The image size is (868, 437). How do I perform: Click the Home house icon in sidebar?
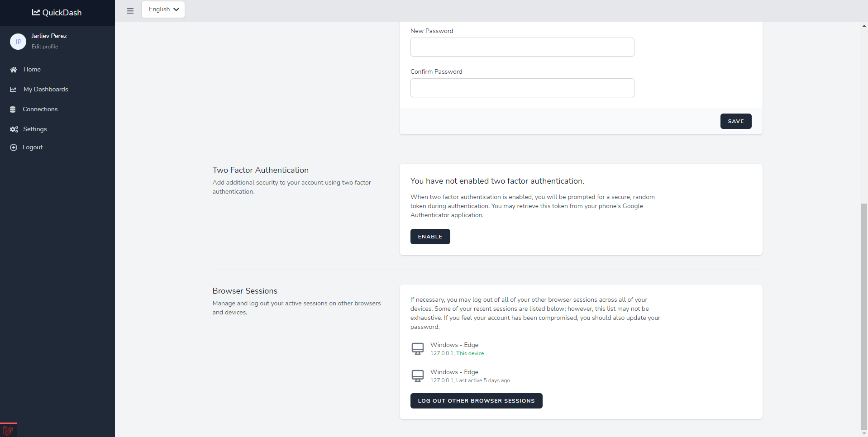pyautogui.click(x=14, y=70)
